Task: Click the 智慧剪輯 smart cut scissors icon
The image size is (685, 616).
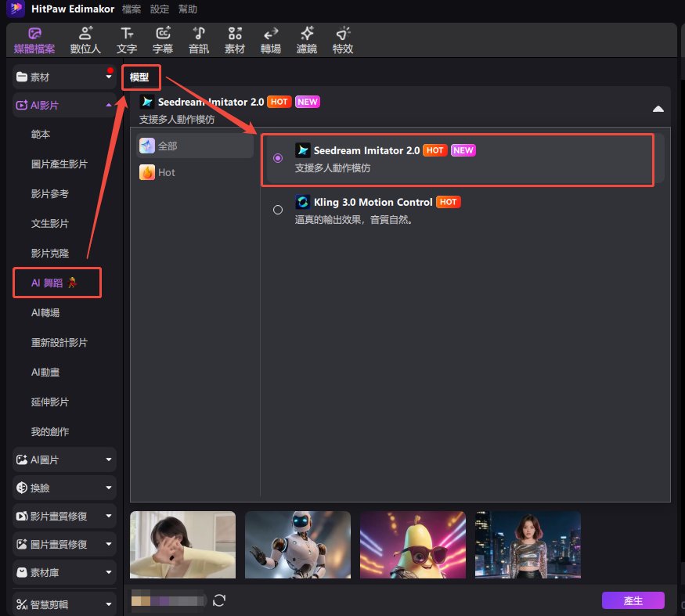Action: pos(22,604)
